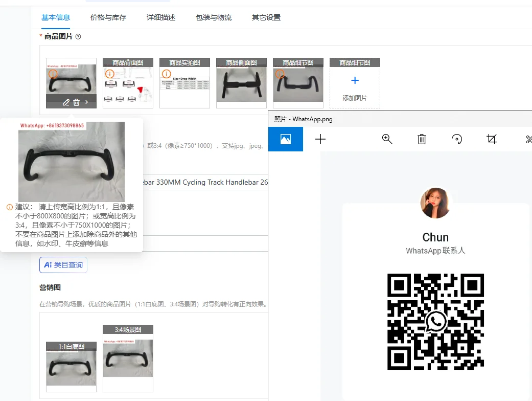Select the 包装与物流 tab
Viewport: 532px width, 401px height.
[x=214, y=18]
